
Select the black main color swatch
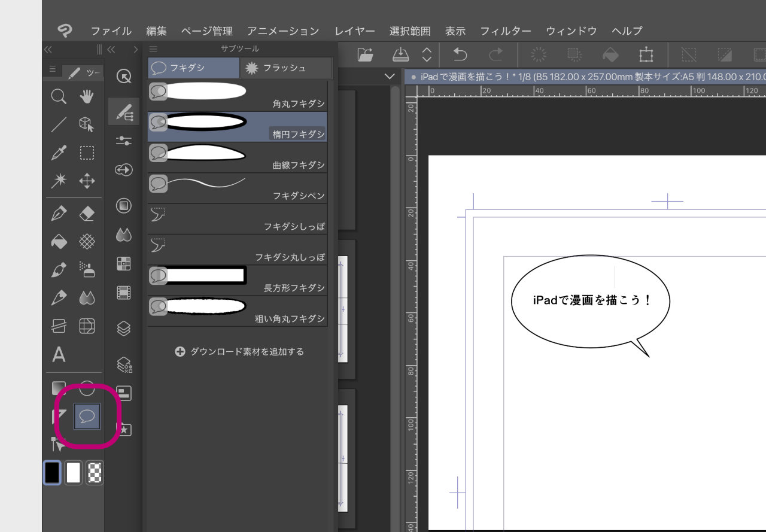coord(53,473)
